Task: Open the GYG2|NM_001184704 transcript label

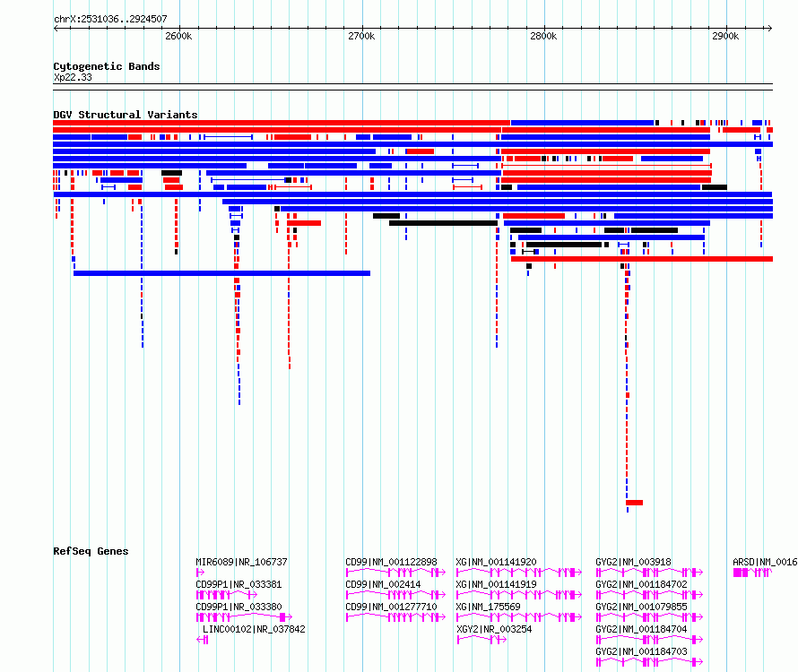Action: coord(642,629)
